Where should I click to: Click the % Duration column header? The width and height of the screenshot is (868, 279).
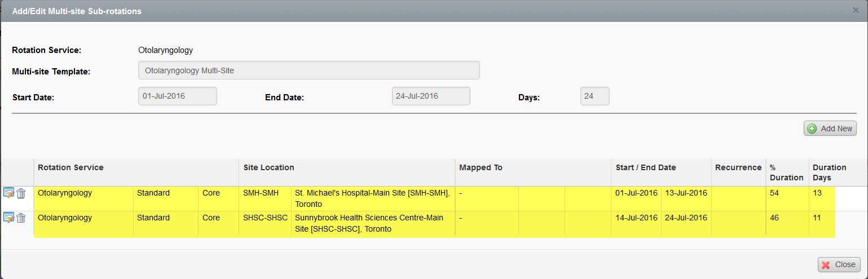(786, 172)
